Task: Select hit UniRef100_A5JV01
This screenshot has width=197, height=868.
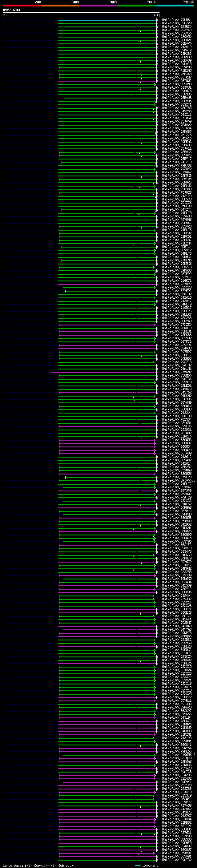Action: 177,853
